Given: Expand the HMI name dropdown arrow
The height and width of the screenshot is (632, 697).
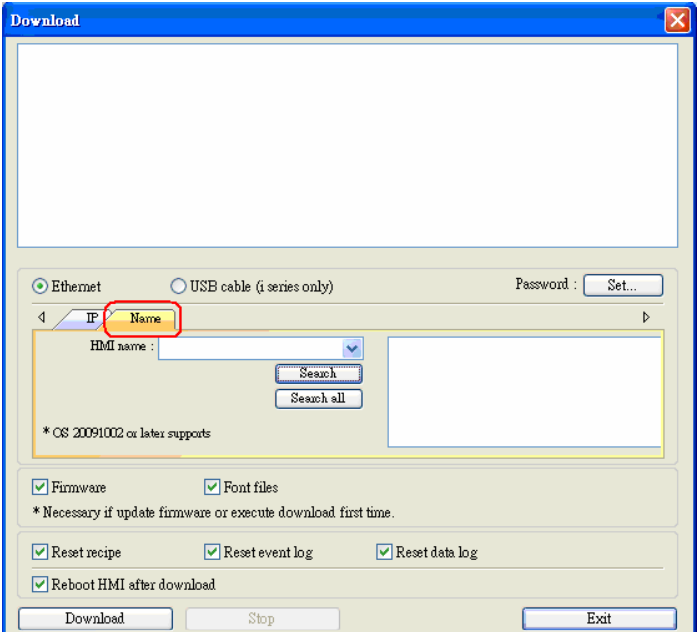Looking at the screenshot, I should point(352,348).
